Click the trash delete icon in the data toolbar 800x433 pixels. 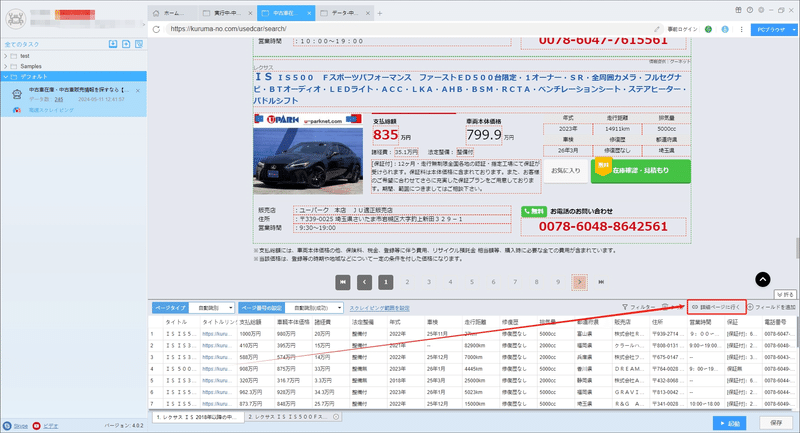coord(665,307)
